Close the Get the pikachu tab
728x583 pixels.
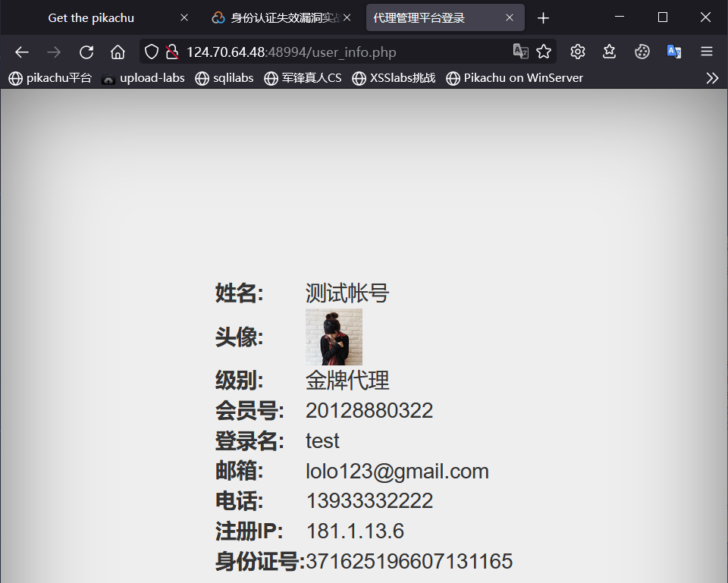point(184,17)
